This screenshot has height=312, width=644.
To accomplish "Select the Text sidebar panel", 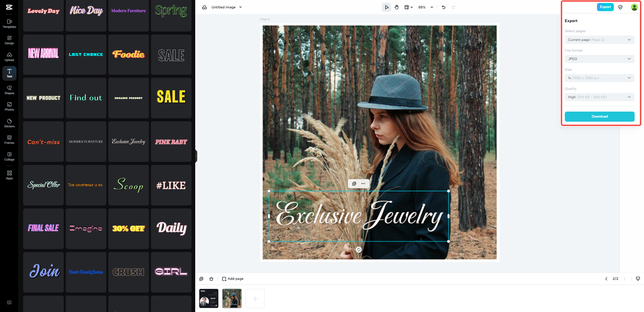I will (x=9, y=73).
